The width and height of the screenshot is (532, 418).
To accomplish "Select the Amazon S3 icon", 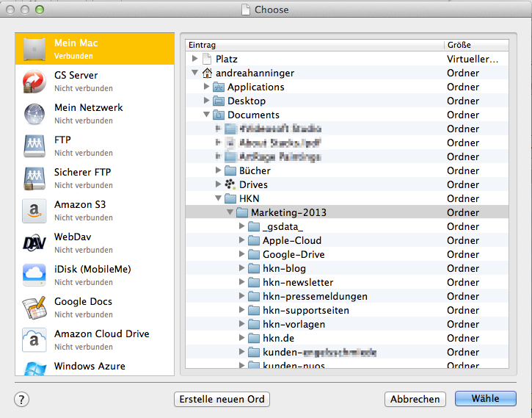I will [x=34, y=210].
